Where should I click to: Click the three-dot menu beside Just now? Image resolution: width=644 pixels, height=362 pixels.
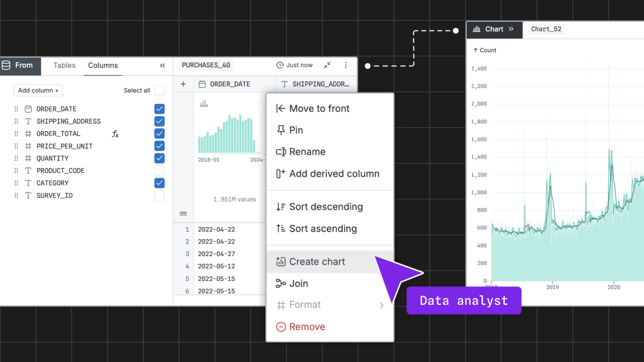[345, 65]
